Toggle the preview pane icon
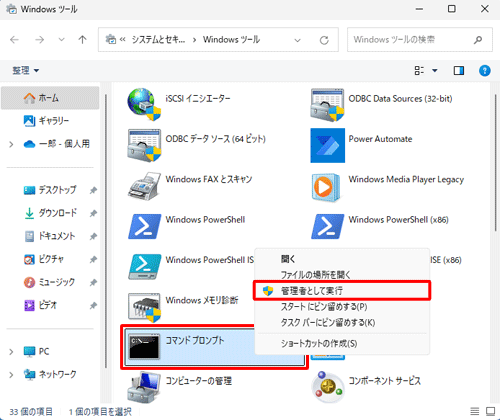The width and height of the screenshot is (500, 420). 459,70
